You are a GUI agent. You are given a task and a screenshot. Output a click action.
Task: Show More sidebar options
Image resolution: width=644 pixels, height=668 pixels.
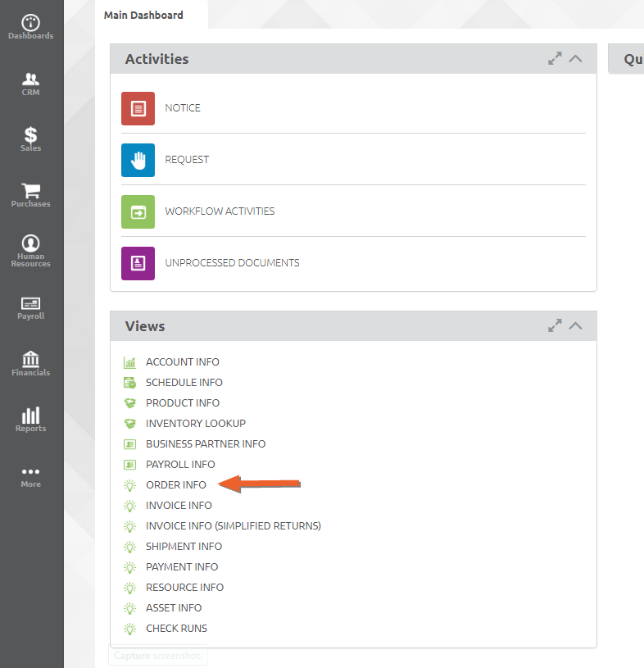(x=31, y=475)
